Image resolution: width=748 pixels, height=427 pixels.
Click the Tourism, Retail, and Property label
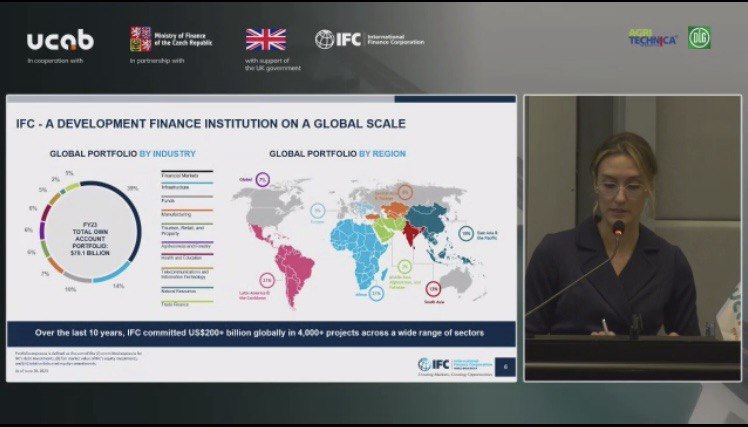coord(183,231)
